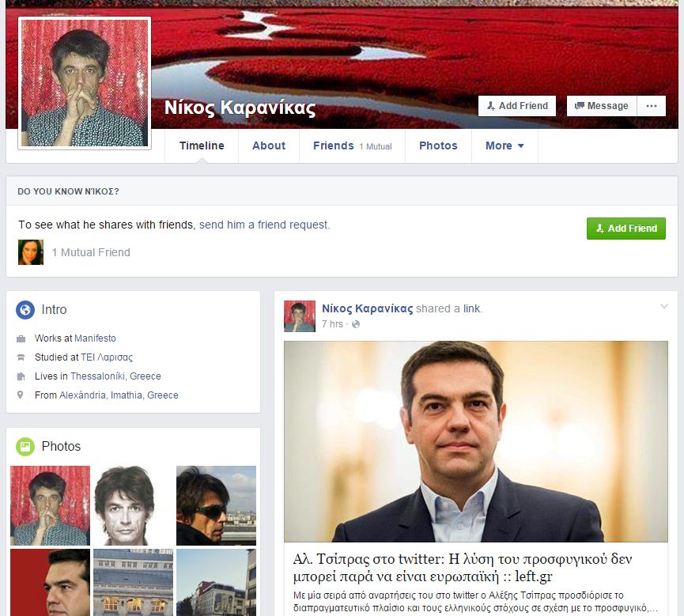Viewport: 684px width, 616px height.
Task: Click the location pin icon next to From
Action: coord(20,395)
